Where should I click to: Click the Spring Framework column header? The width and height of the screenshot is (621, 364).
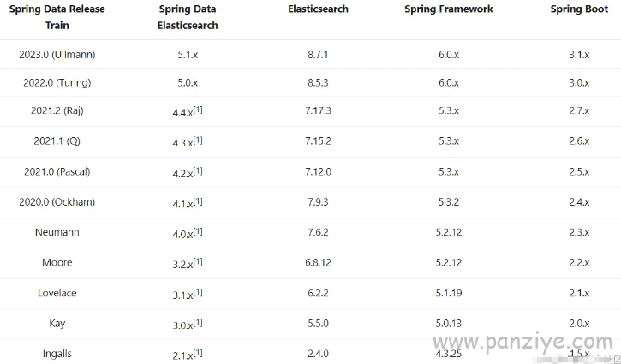pyautogui.click(x=449, y=9)
